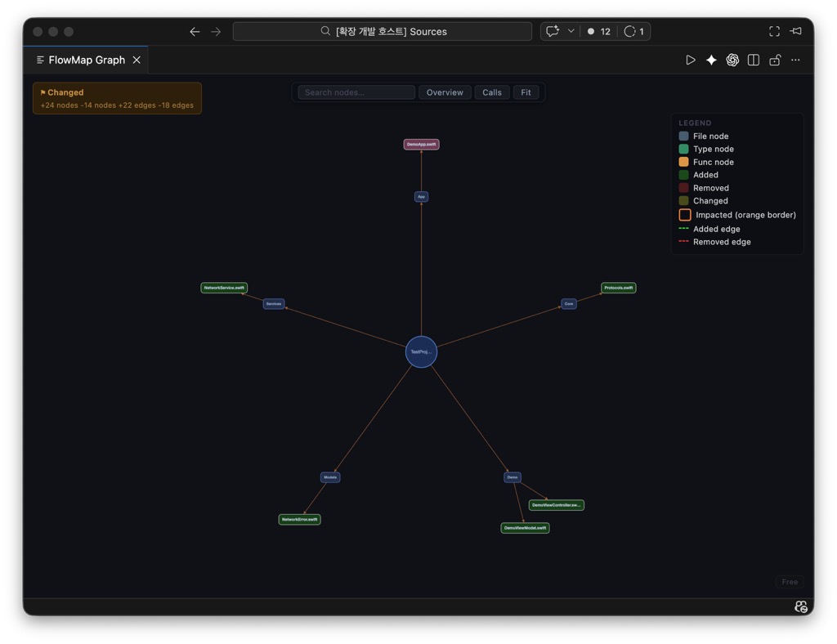Click the unlock icon in editor toolbar
This screenshot has height=644, width=837.
tap(775, 60)
